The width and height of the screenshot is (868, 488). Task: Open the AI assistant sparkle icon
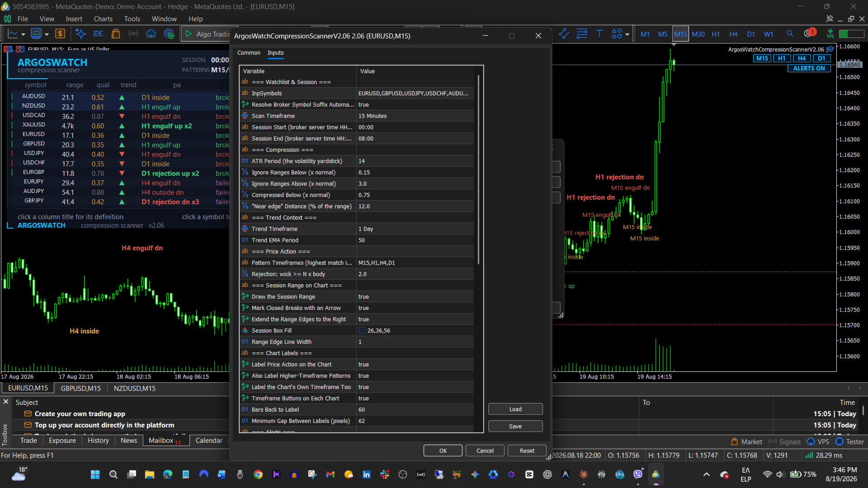80,34
